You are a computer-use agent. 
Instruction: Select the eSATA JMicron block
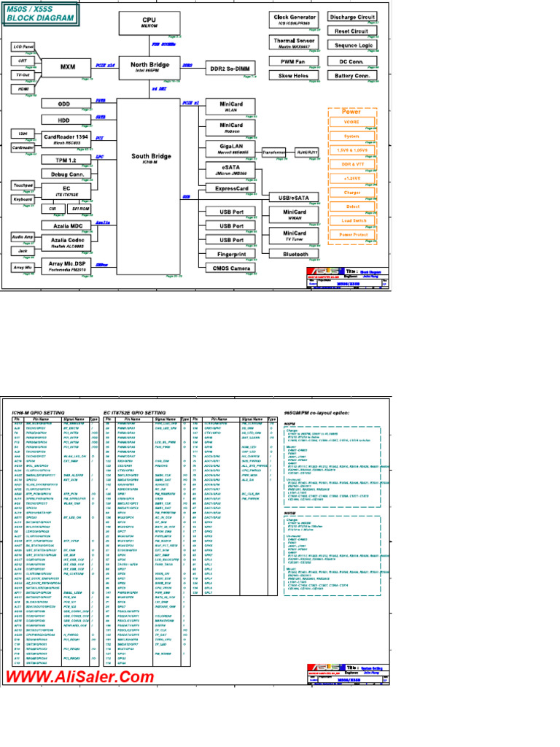pyautogui.click(x=230, y=170)
